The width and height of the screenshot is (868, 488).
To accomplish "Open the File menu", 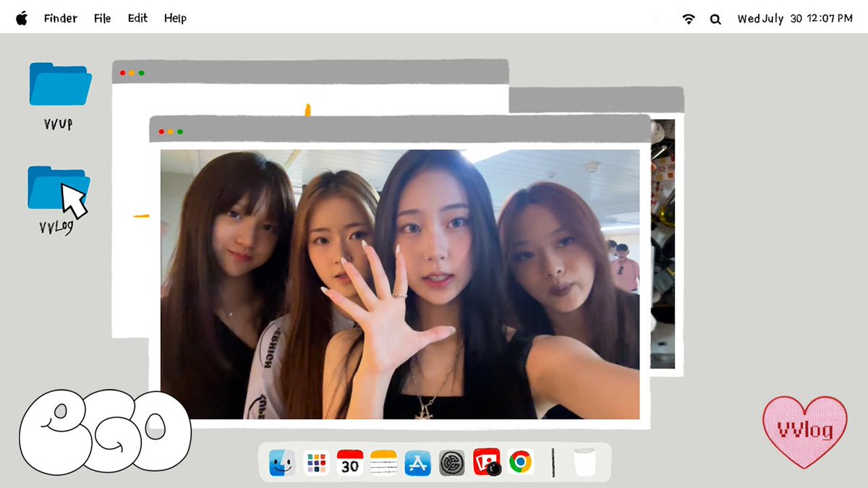I will 102,19.
